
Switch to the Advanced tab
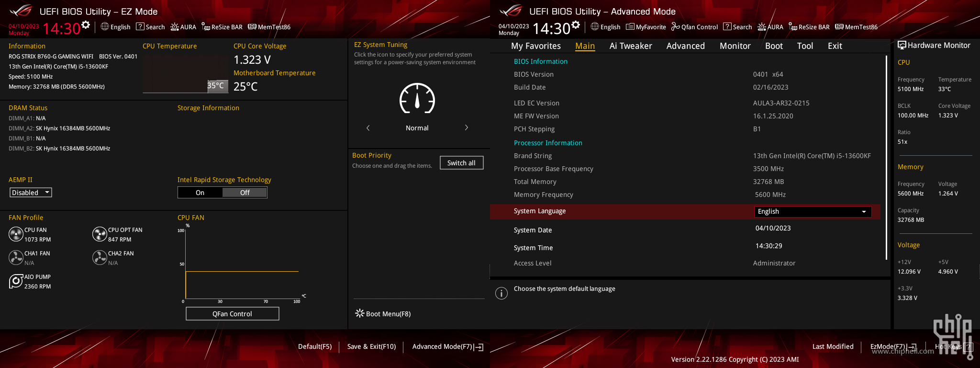[686, 46]
